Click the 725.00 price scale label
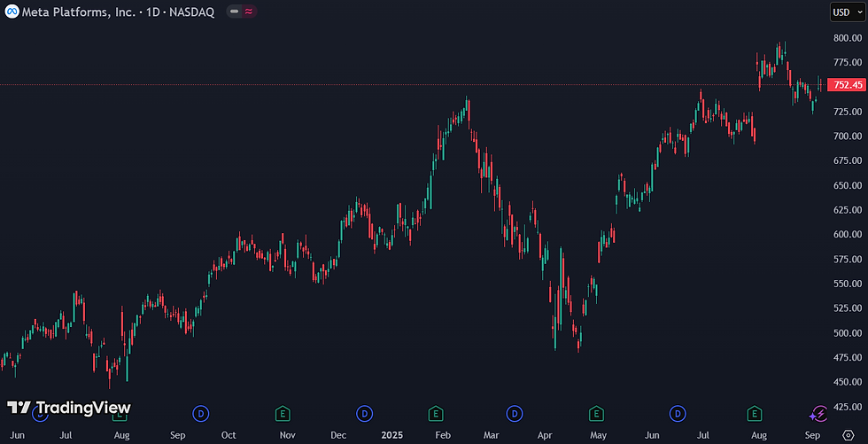Screen dimensions: 868x444 (x=849, y=112)
